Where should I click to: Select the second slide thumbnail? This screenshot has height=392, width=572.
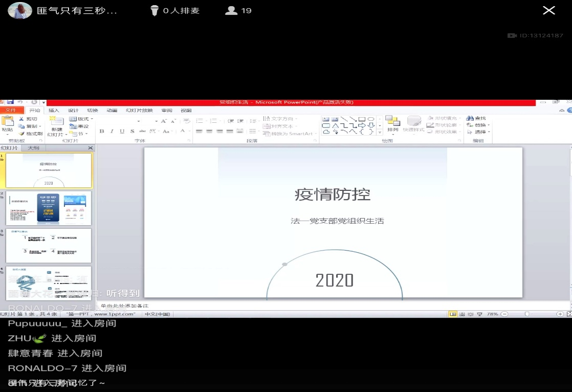(x=49, y=208)
